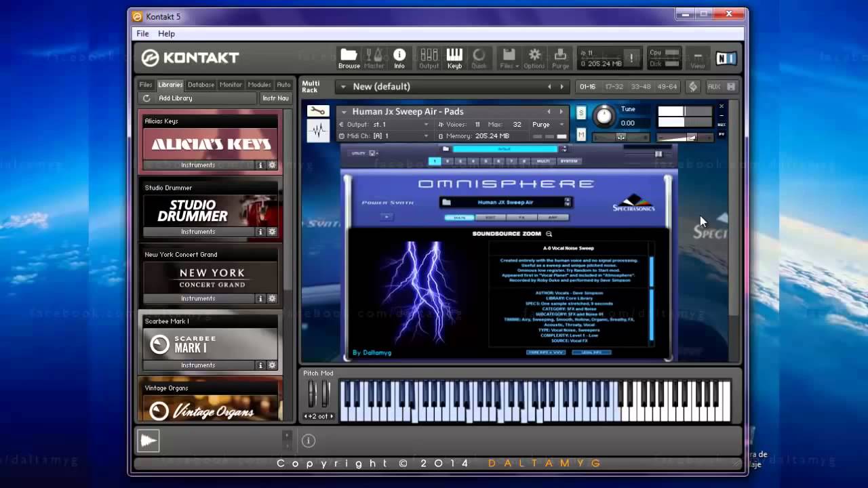The width and height of the screenshot is (868, 488).
Task: Open the Quick-load browser
Action: 479,58
